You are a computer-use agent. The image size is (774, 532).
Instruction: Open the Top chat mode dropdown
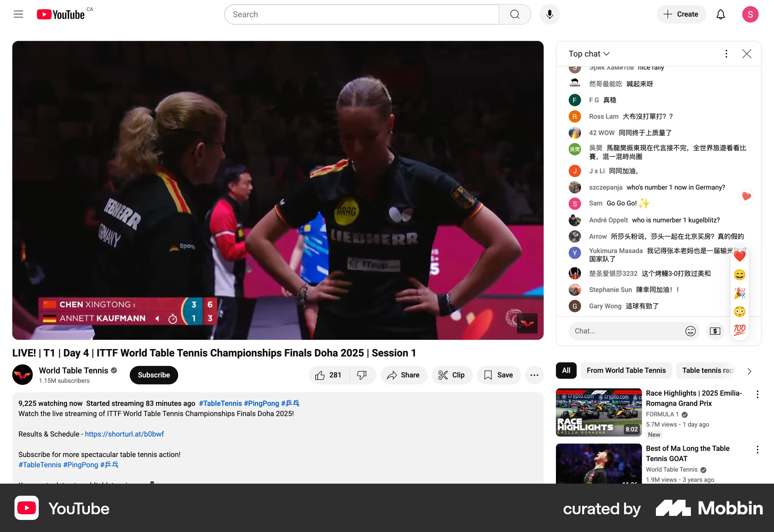[x=589, y=54]
